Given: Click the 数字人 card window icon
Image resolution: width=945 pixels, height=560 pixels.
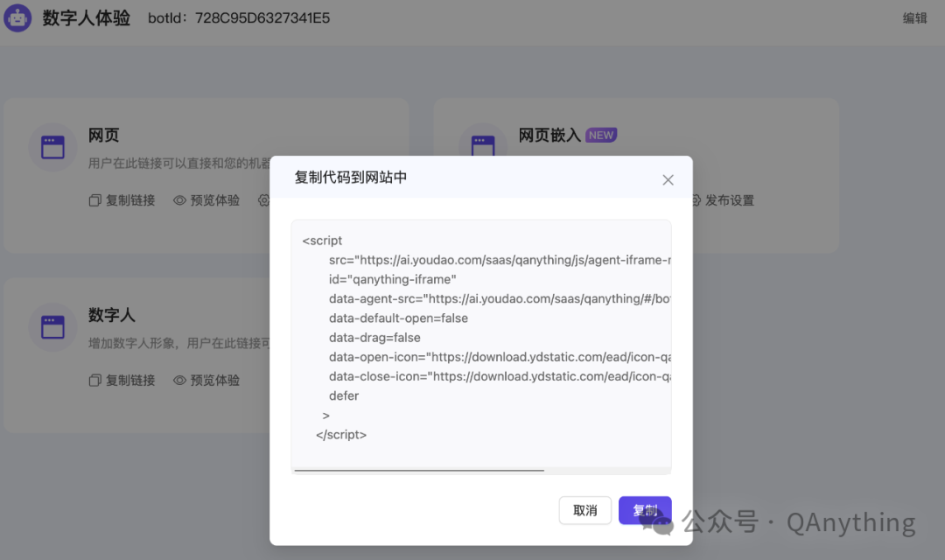Looking at the screenshot, I should [52, 327].
